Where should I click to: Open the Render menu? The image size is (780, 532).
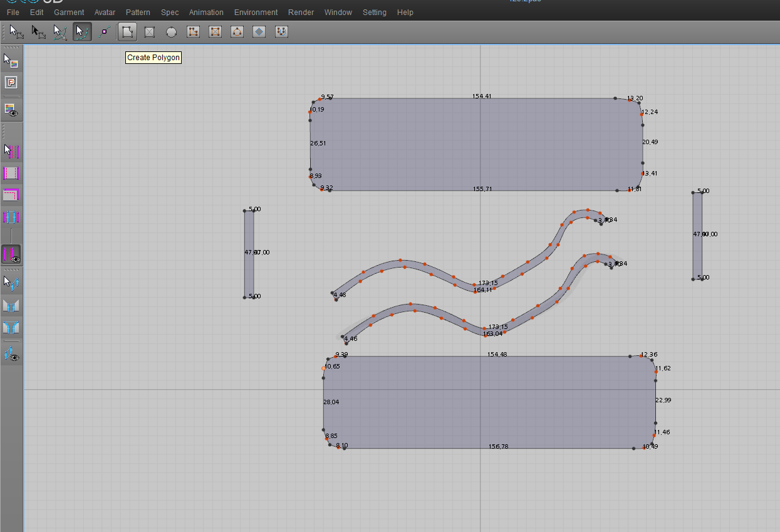click(301, 13)
